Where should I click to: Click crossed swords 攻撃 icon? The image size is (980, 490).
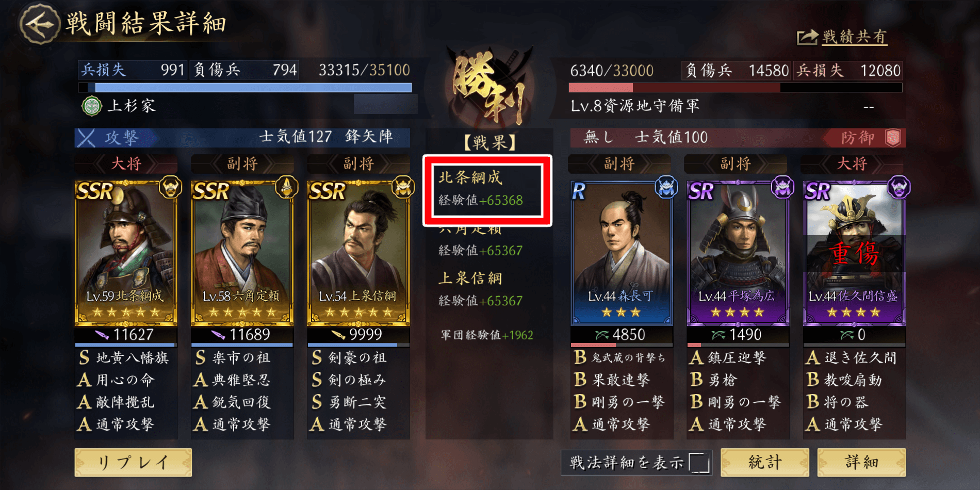tap(86, 138)
